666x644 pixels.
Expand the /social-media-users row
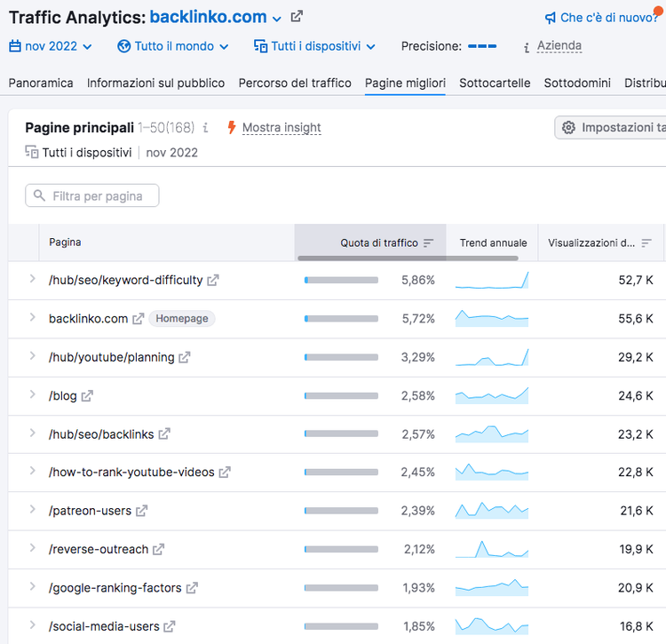point(32,624)
